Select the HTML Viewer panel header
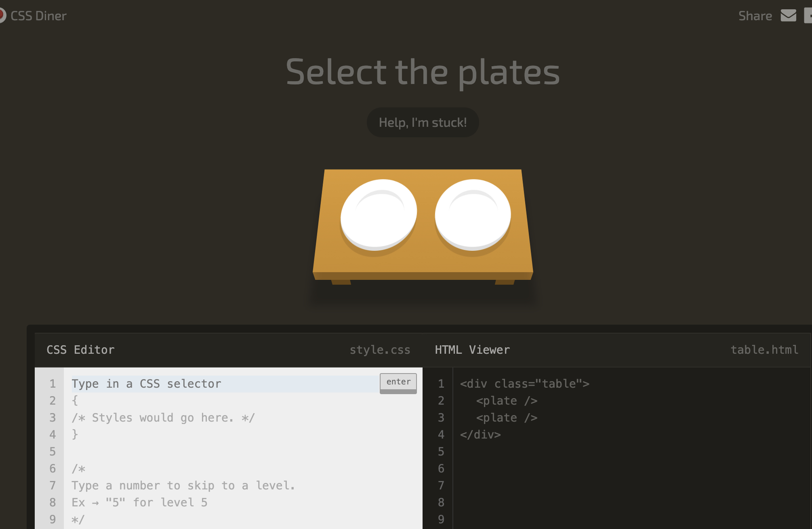 coord(472,350)
